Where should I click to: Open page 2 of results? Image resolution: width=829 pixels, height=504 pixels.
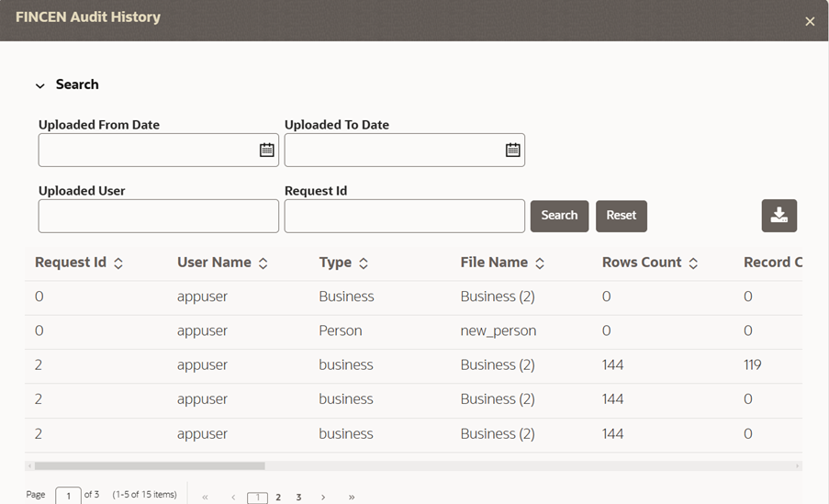[x=278, y=498]
